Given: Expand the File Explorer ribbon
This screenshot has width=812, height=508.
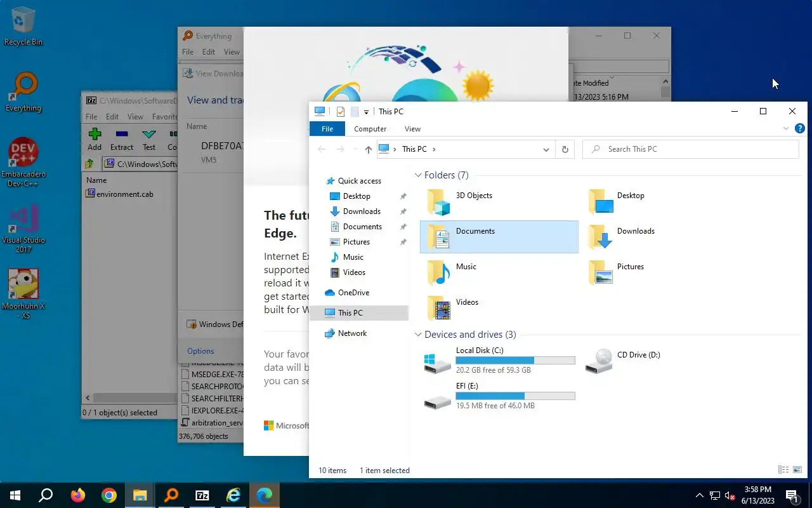Looking at the screenshot, I should click(786, 129).
